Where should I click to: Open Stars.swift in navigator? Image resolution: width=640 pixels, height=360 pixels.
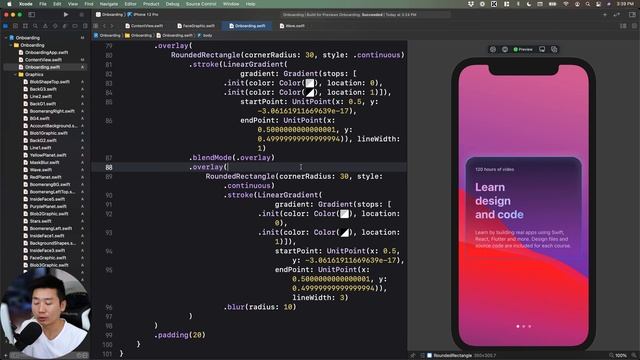[x=40, y=221]
